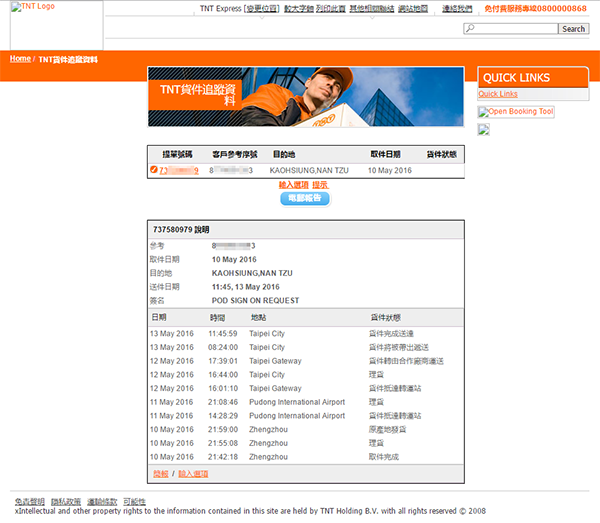The height and width of the screenshot is (523, 600).
Task: Click the 16:44:00 Taipei City tracking row
Action: pos(306,375)
